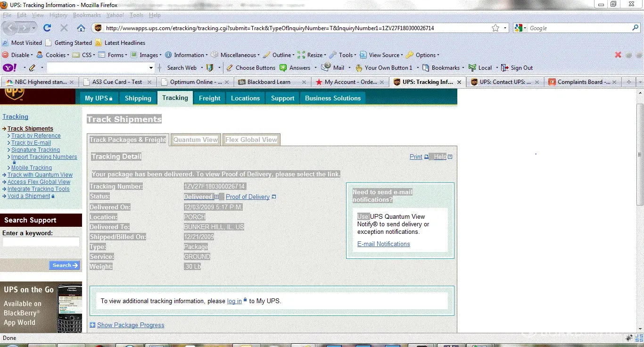
Task: Click the Choose Buttons pencil item
Action: pos(251,68)
